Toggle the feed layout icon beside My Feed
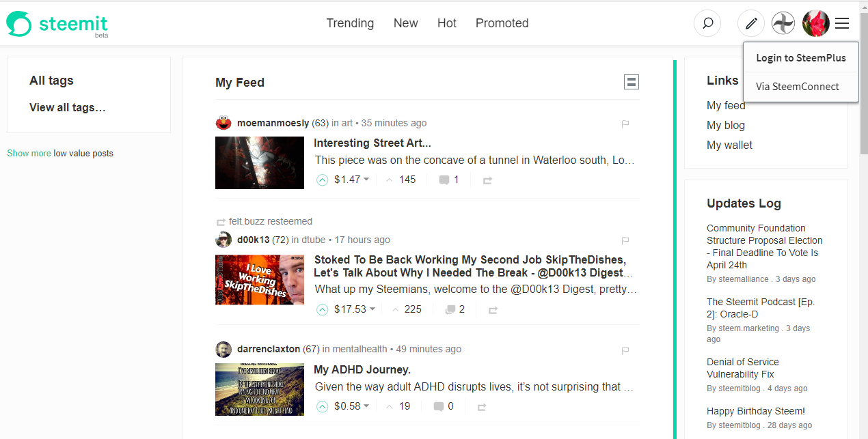Image resolution: width=868 pixels, height=439 pixels. [632, 82]
